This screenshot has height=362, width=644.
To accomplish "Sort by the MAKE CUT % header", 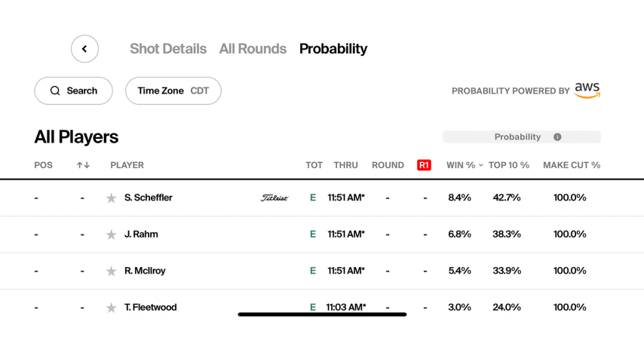I will tap(572, 165).
